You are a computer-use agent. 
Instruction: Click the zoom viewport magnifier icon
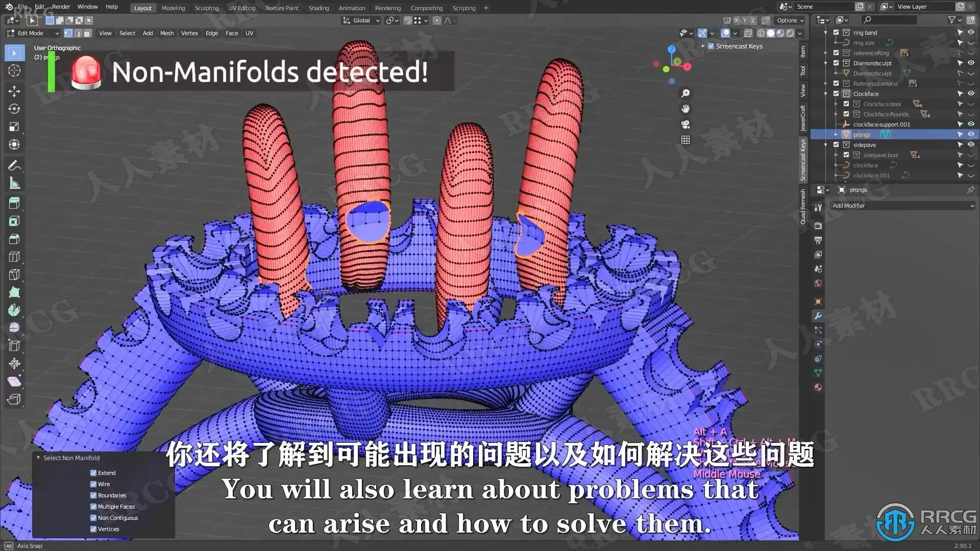685,93
